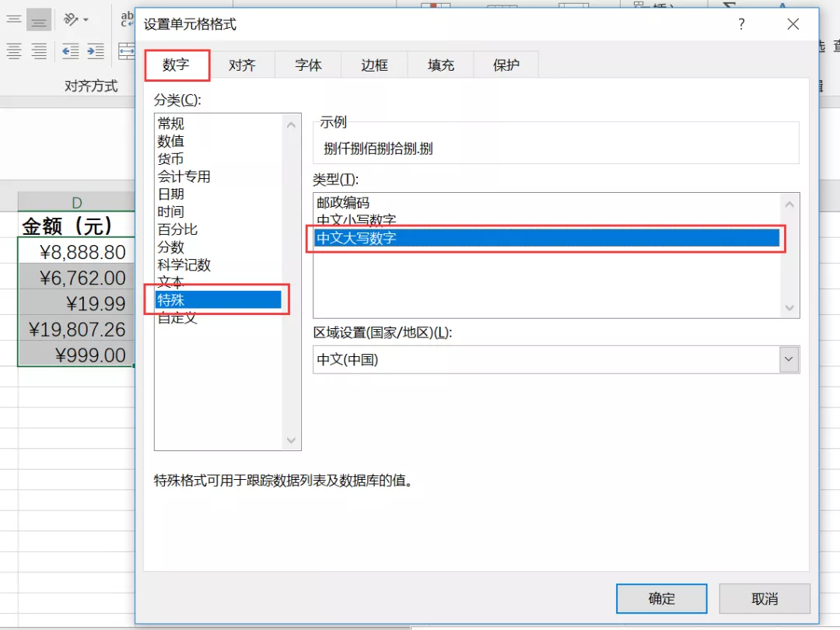Click cell with ¥19.99
This screenshot has height=630, width=840.
click(76, 303)
